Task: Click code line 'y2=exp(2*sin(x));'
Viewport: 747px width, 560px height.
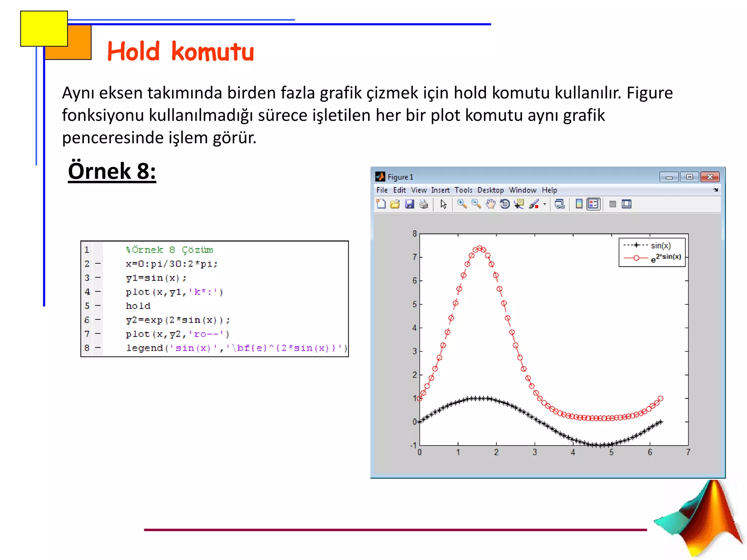Action: [x=178, y=320]
